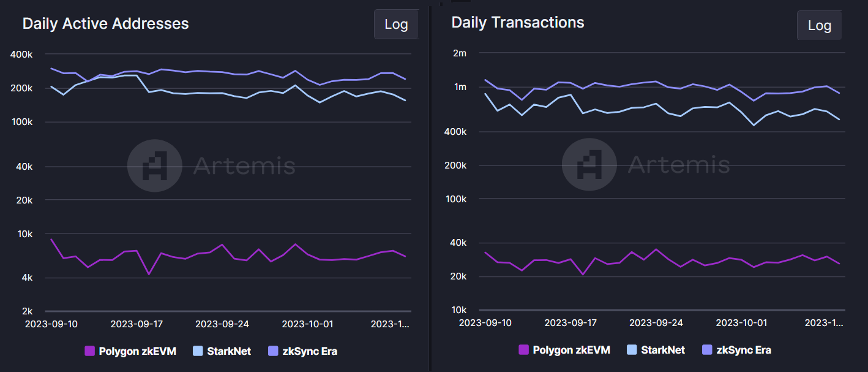Click the Daily Transactions chart title
Viewport: 868px width, 372px height.
517,23
